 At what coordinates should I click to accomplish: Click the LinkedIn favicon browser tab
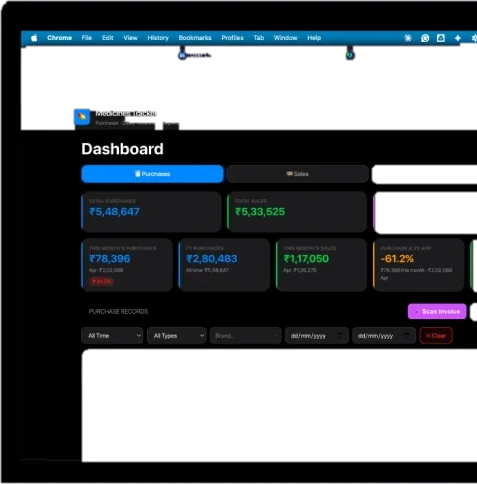tap(182, 55)
